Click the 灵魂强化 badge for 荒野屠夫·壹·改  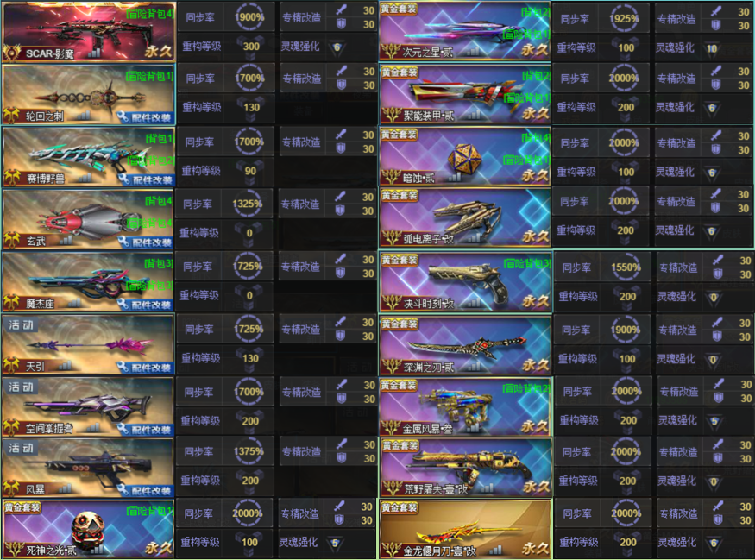point(714,481)
